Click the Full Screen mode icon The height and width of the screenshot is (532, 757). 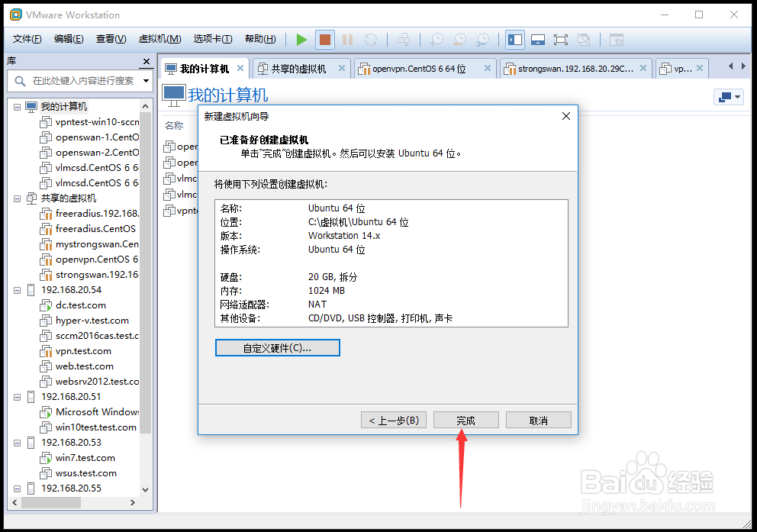click(561, 40)
